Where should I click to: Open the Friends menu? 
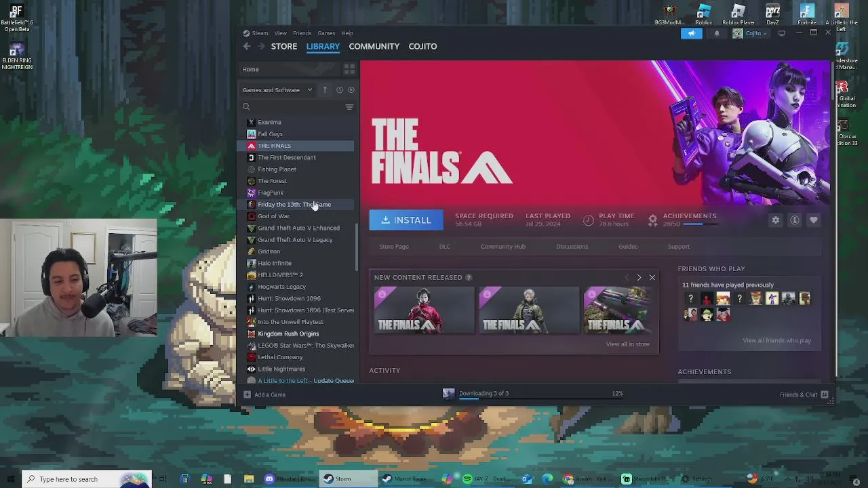[x=302, y=33]
